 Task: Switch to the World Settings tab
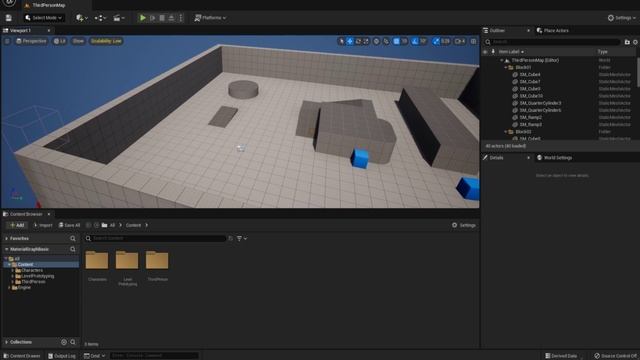[x=554, y=158]
